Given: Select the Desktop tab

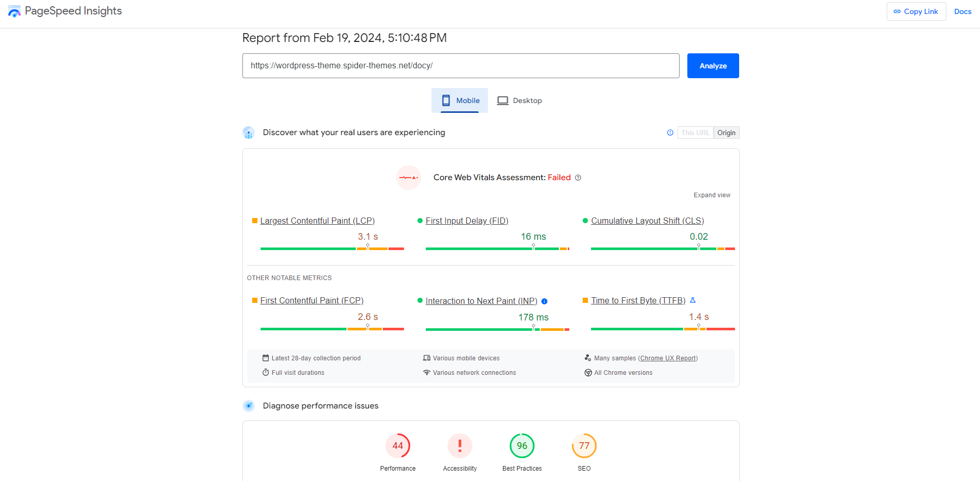Looking at the screenshot, I should coord(520,100).
